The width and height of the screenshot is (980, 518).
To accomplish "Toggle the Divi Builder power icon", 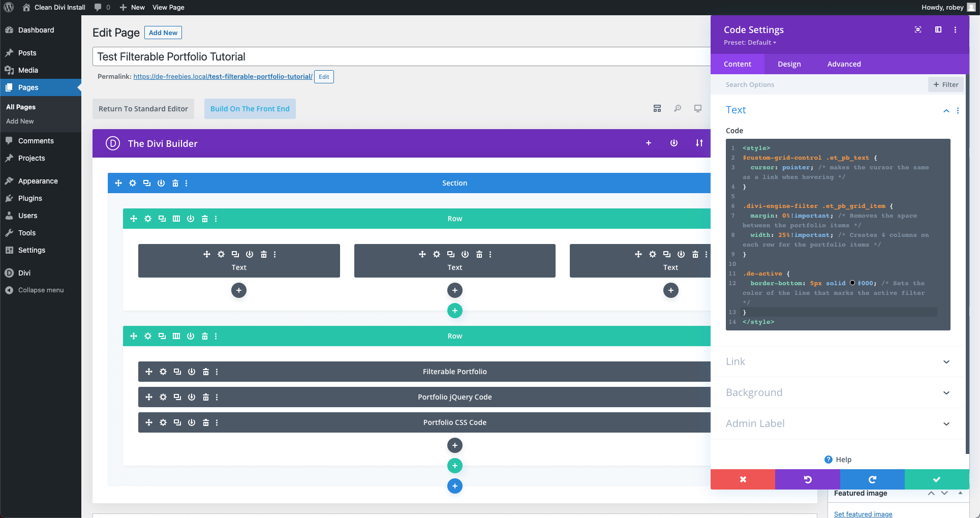I will (674, 143).
